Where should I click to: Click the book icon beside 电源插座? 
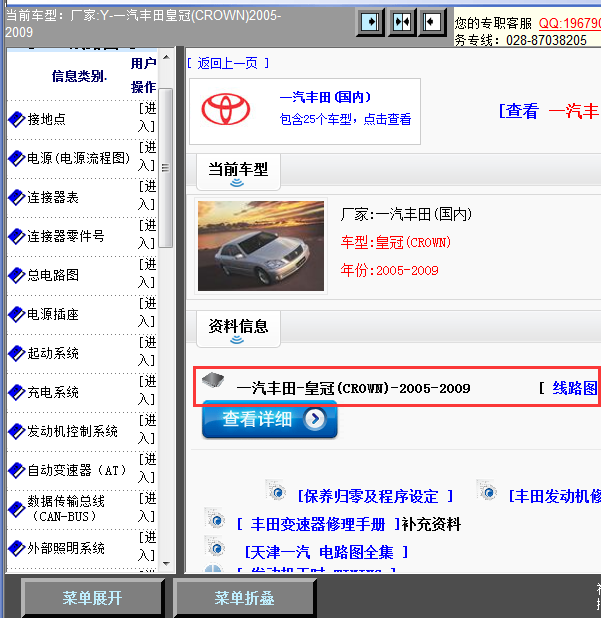pyautogui.click(x=17, y=314)
